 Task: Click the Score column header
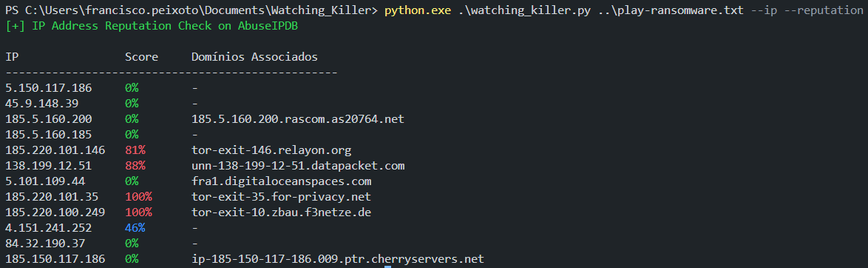pyautogui.click(x=142, y=57)
